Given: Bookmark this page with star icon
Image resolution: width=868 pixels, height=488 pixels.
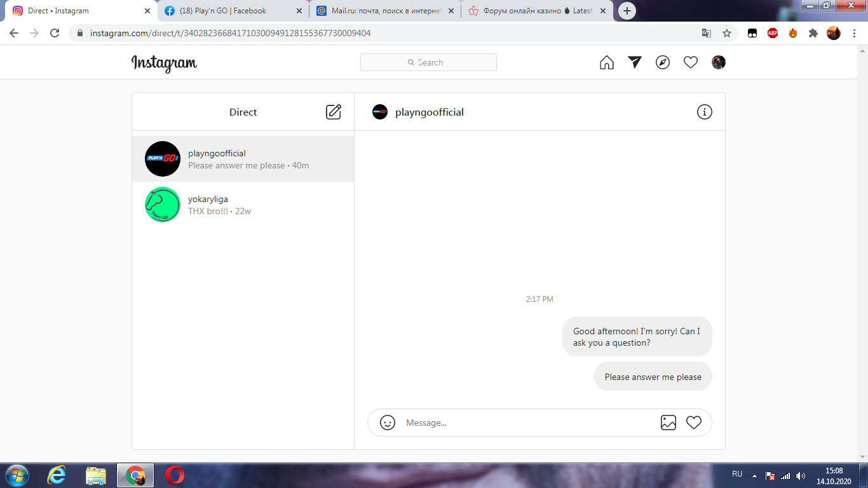Looking at the screenshot, I should click(x=727, y=33).
